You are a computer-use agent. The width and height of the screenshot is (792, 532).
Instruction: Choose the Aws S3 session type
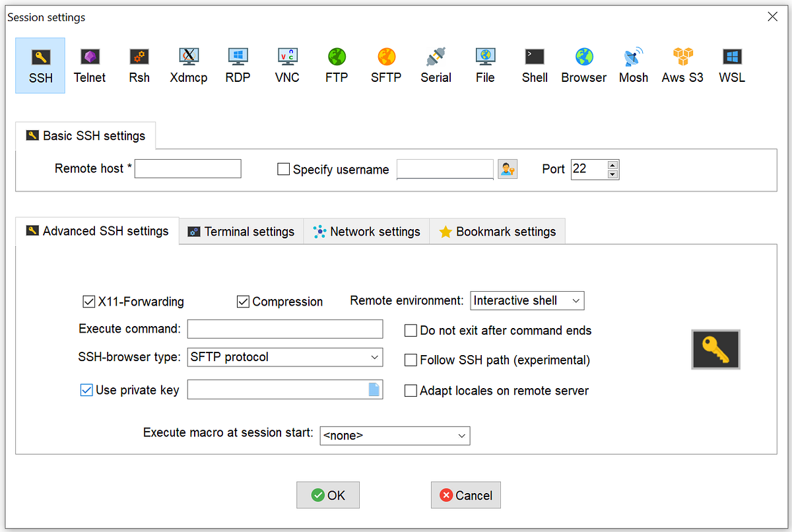point(682,64)
